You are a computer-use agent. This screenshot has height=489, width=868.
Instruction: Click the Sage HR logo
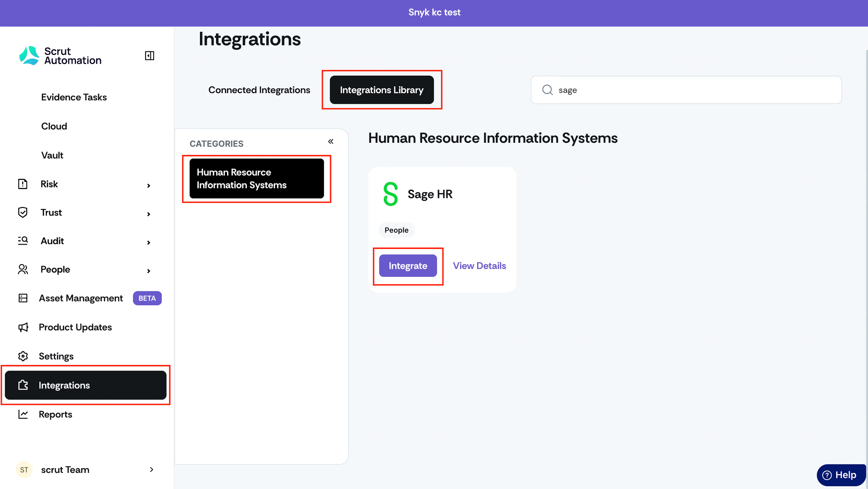[391, 194]
